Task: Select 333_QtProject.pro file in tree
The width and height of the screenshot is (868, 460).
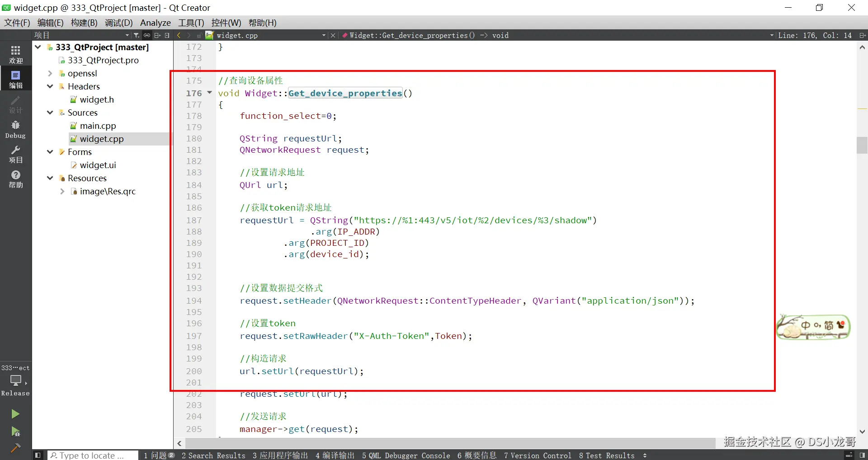Action: 103,60
